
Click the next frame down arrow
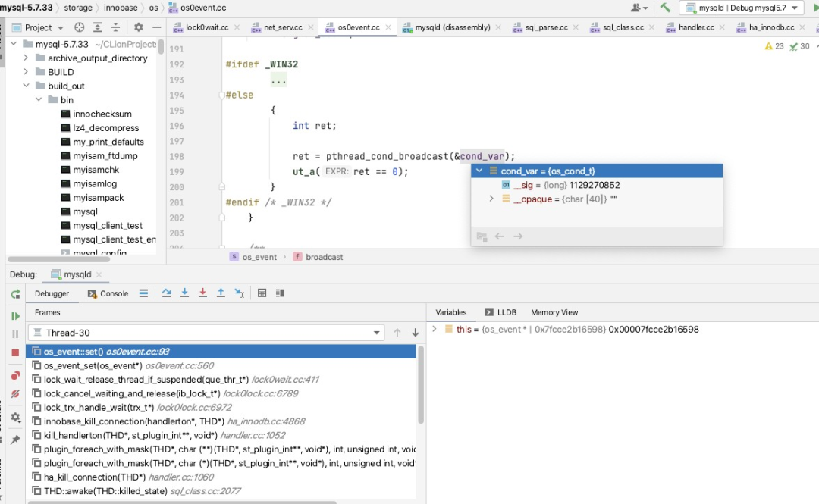(x=416, y=333)
